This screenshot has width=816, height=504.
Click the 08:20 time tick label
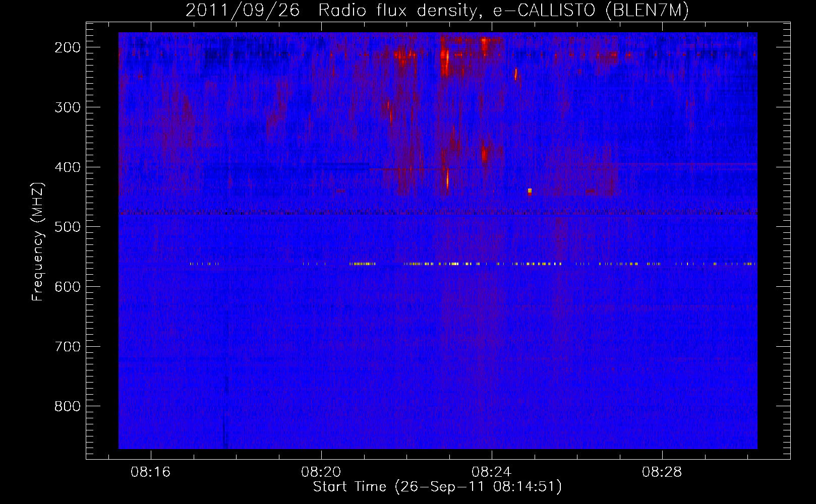321,472
